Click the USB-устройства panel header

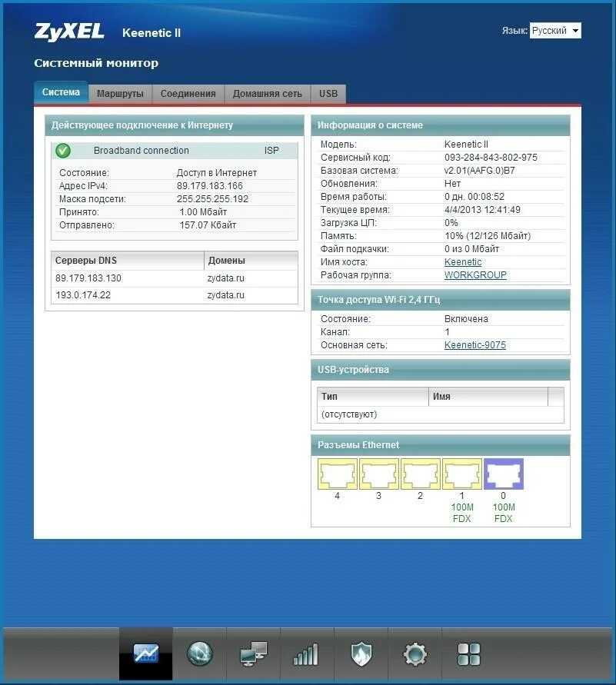point(441,370)
